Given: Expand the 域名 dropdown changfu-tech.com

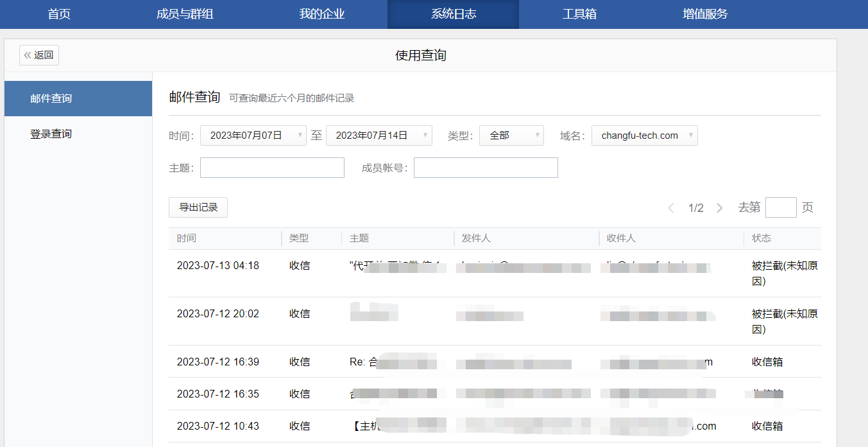Looking at the screenshot, I should click(x=644, y=136).
